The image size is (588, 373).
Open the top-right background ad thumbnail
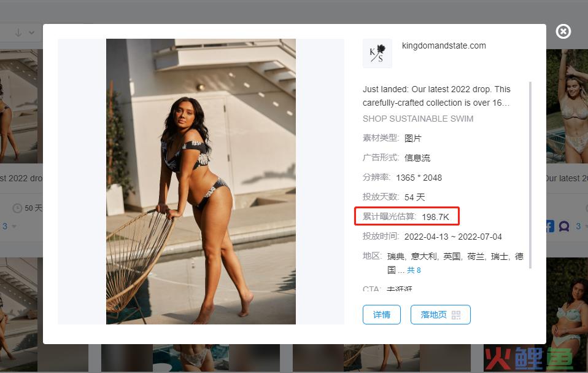click(x=567, y=106)
